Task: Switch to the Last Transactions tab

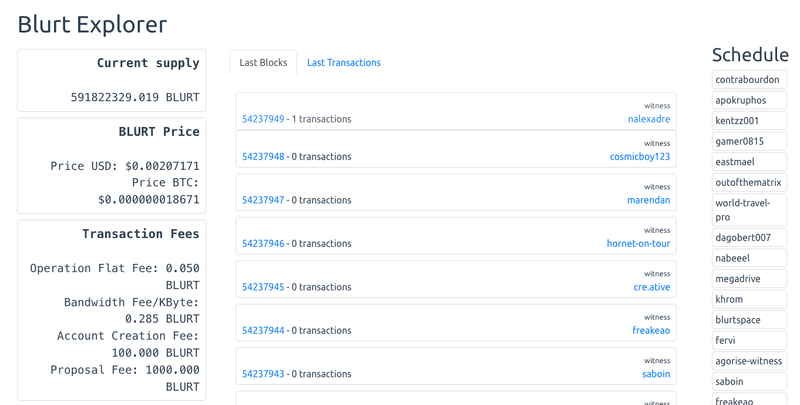Action: (343, 63)
